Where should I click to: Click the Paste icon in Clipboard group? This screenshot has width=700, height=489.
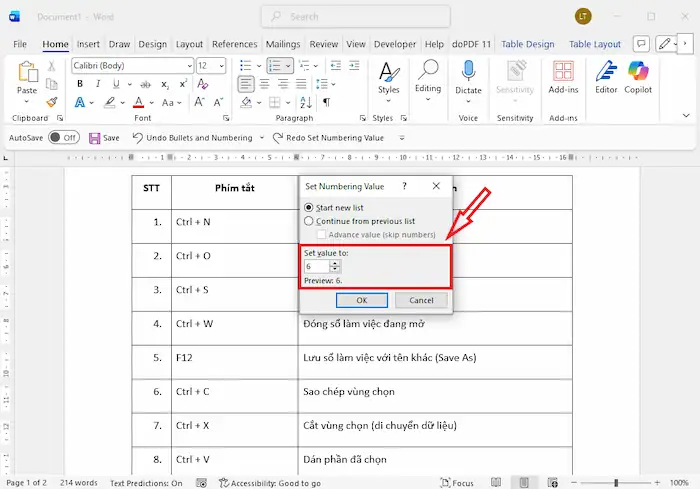pos(27,75)
